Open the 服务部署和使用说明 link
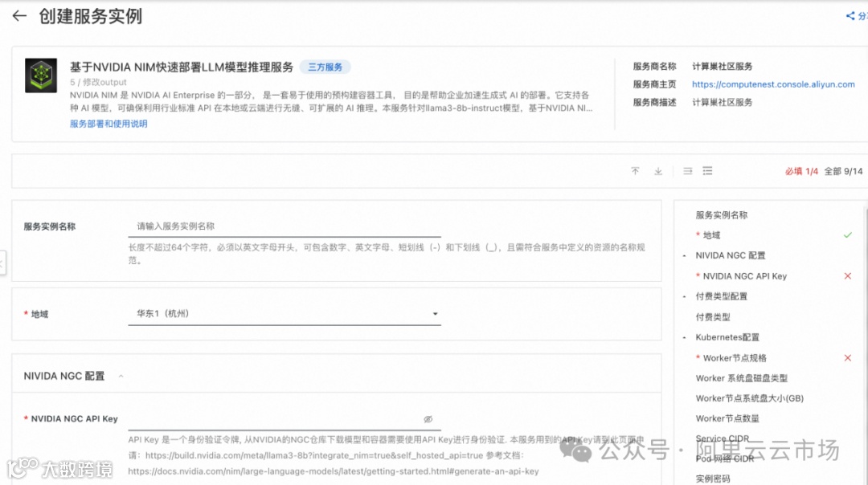868x485 pixels. [108, 124]
